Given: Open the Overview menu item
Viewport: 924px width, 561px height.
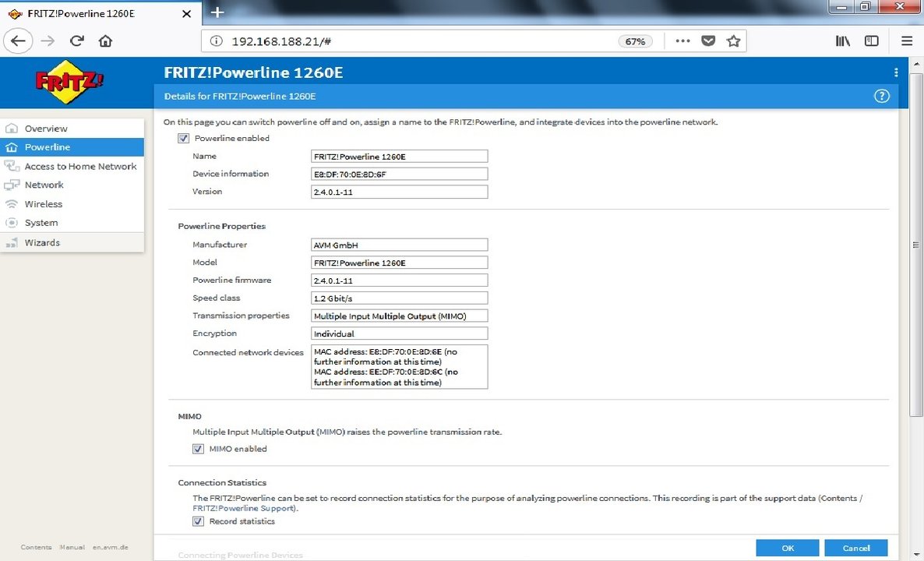Looking at the screenshot, I should (x=72, y=129).
